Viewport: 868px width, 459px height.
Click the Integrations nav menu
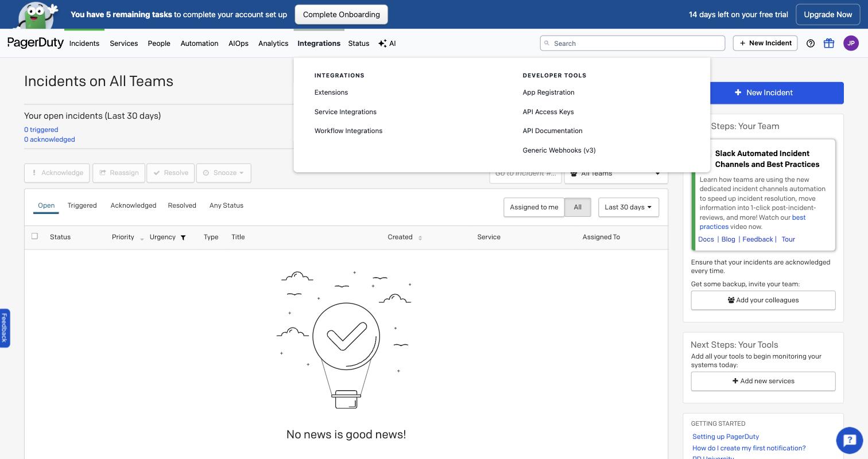[x=319, y=44]
